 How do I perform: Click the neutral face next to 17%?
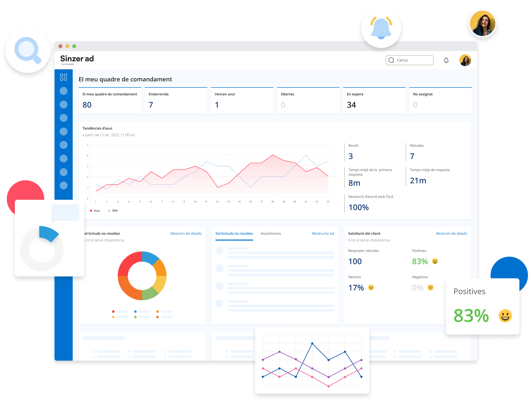(371, 288)
